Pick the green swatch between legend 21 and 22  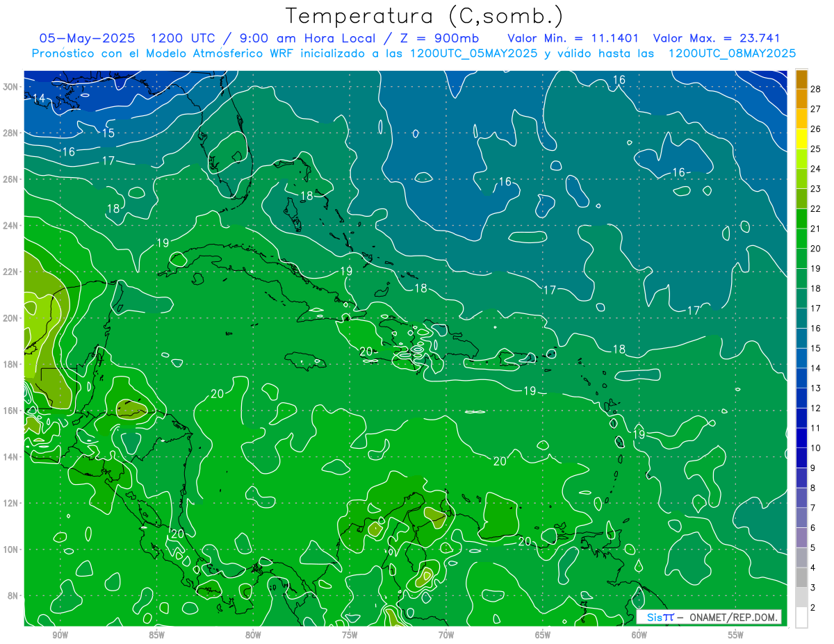coord(801,219)
